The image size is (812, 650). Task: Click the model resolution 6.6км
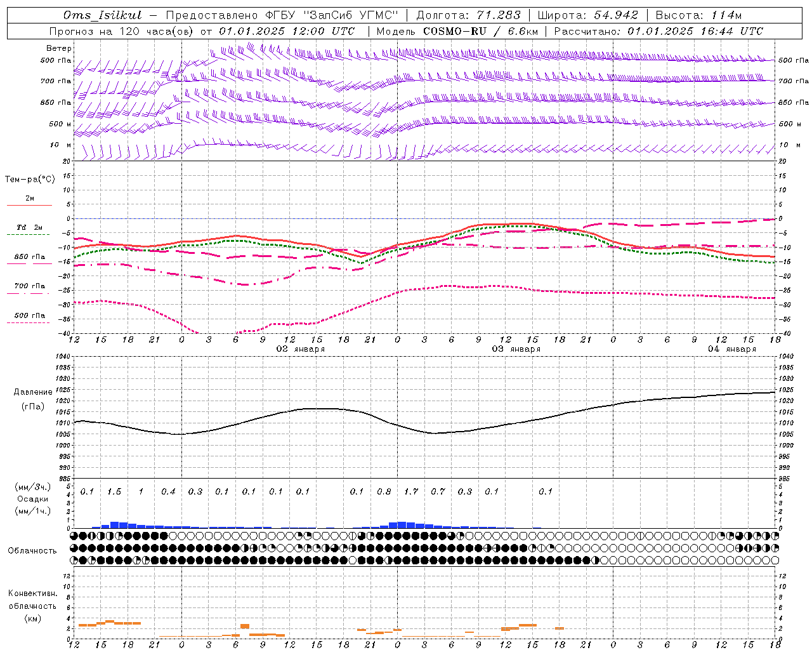click(x=523, y=31)
